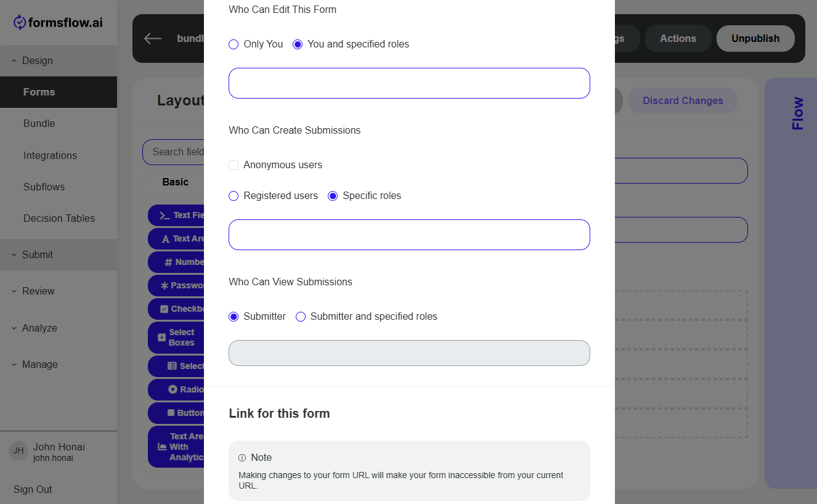Select the Only You radio option
The height and width of the screenshot is (504, 817).
tap(234, 44)
